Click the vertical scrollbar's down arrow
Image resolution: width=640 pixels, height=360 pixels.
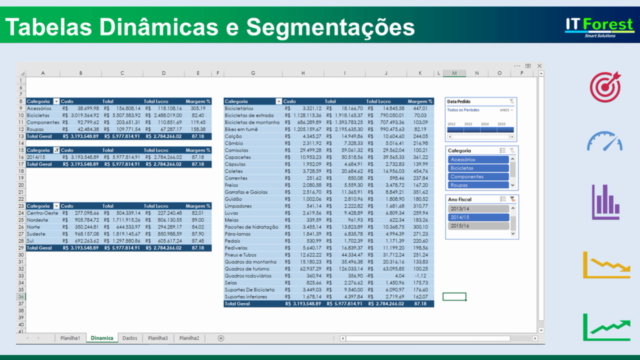541,330
